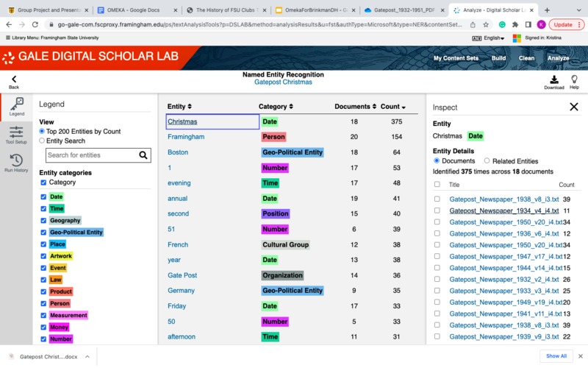
Task: Open the Library Menu hamburger
Action: click(x=8, y=38)
